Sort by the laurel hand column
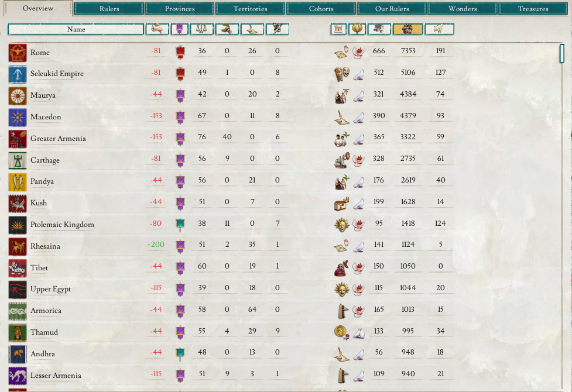The width and height of the screenshot is (572, 392). (227, 29)
